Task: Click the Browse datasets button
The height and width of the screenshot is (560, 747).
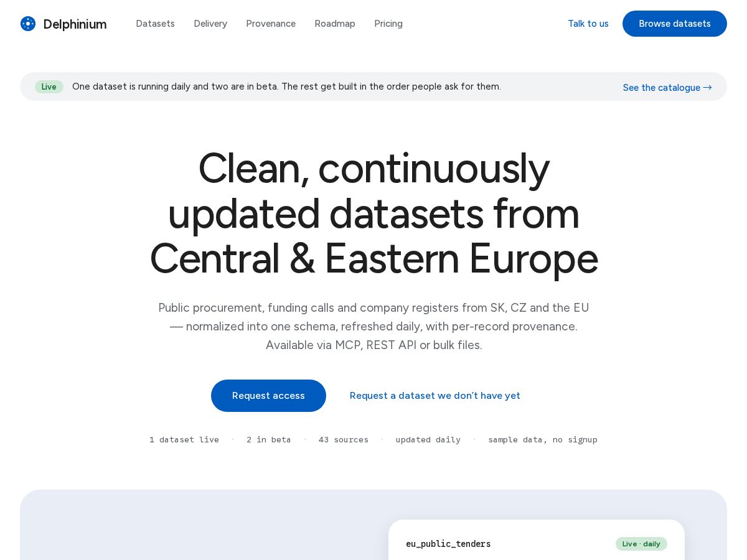Action: 675,24
